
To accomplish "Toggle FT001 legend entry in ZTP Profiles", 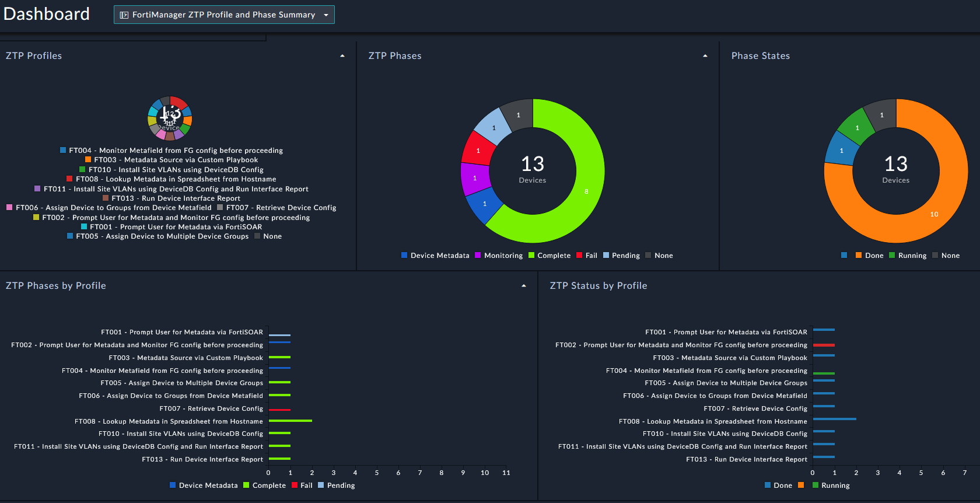I will pos(171,227).
